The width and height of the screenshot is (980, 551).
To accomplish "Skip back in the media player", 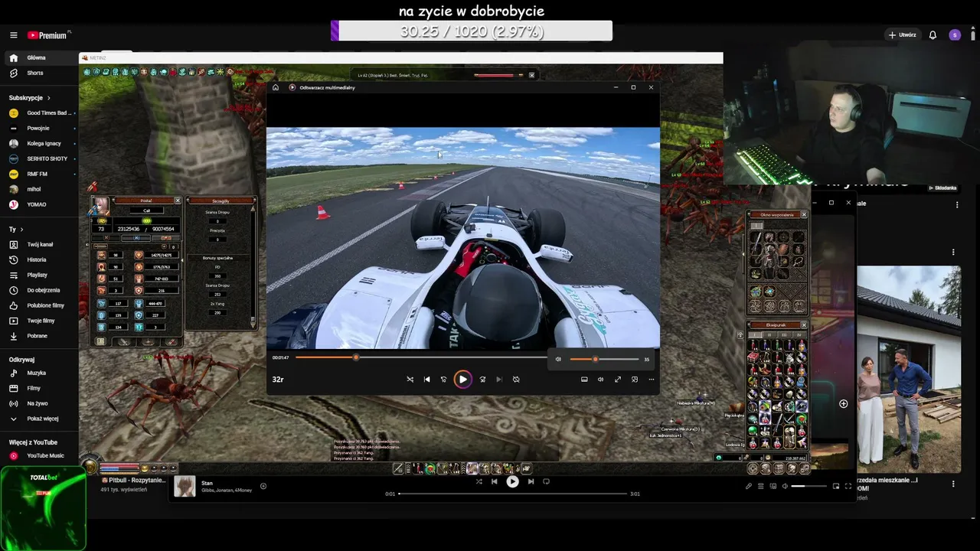I will click(443, 379).
